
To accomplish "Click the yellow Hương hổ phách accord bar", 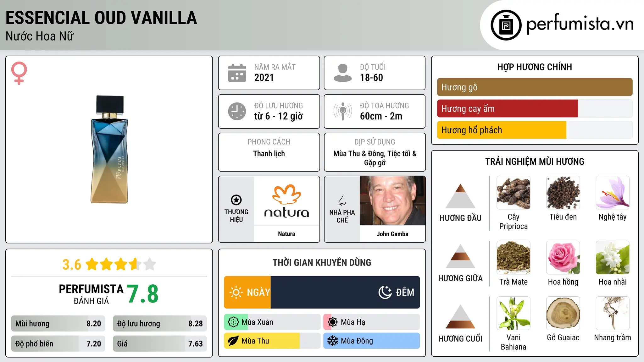I will (502, 130).
